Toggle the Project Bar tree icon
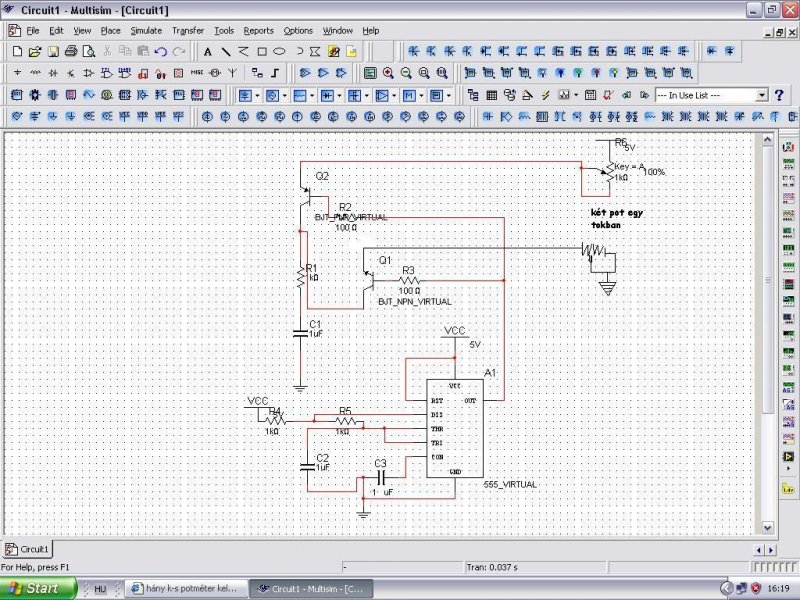The width and height of the screenshot is (800, 600). pyautogui.click(x=472, y=95)
